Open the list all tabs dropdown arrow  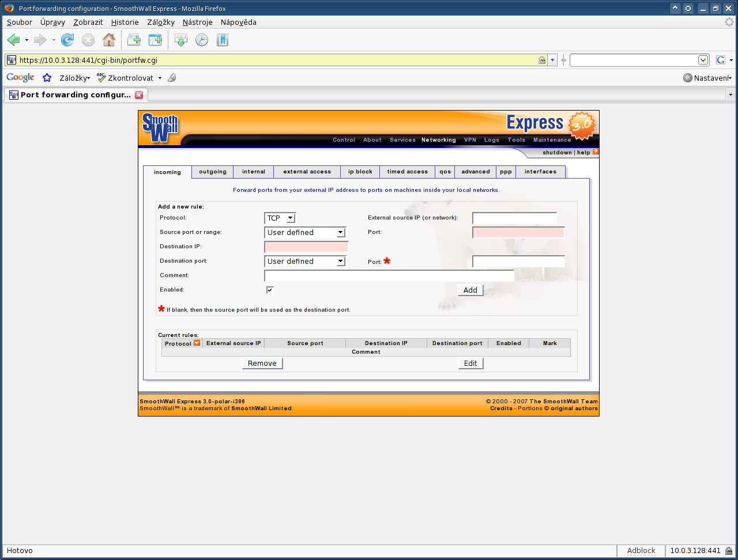pos(731,94)
